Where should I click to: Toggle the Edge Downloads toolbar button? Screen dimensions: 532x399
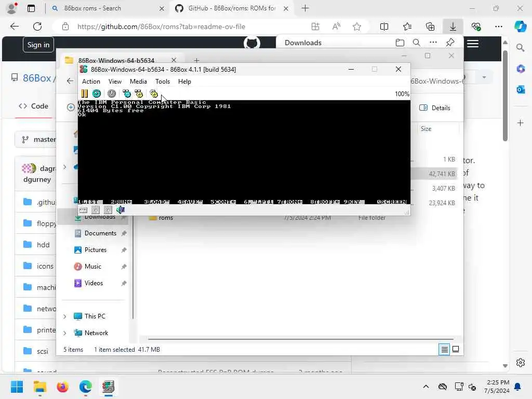tap(453, 26)
